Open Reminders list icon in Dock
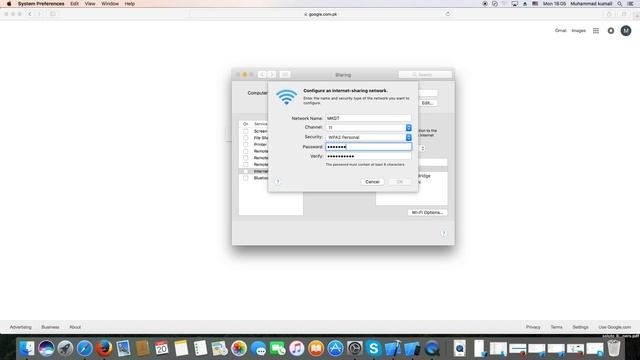The width and height of the screenshot is (640, 360). point(200,348)
